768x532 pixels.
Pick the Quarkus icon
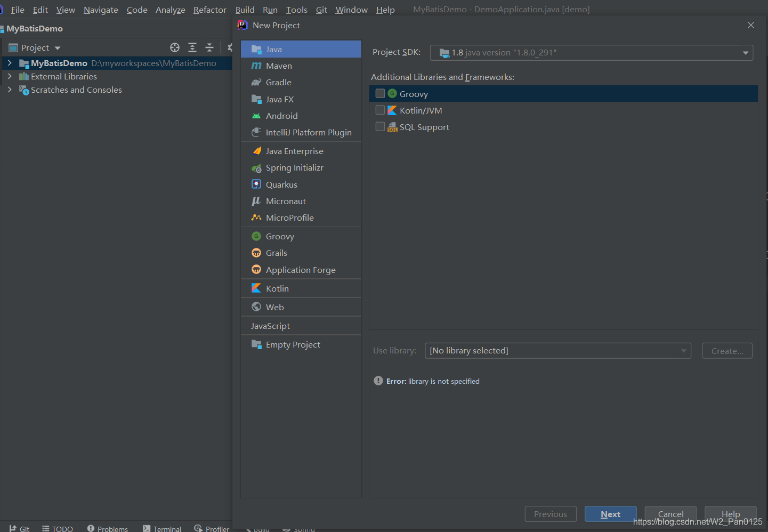256,184
